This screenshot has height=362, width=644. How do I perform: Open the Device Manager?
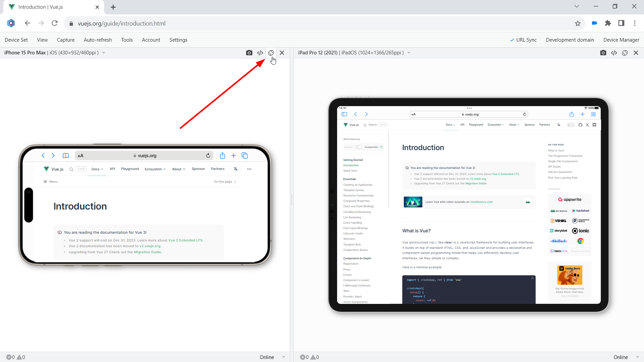tap(621, 40)
